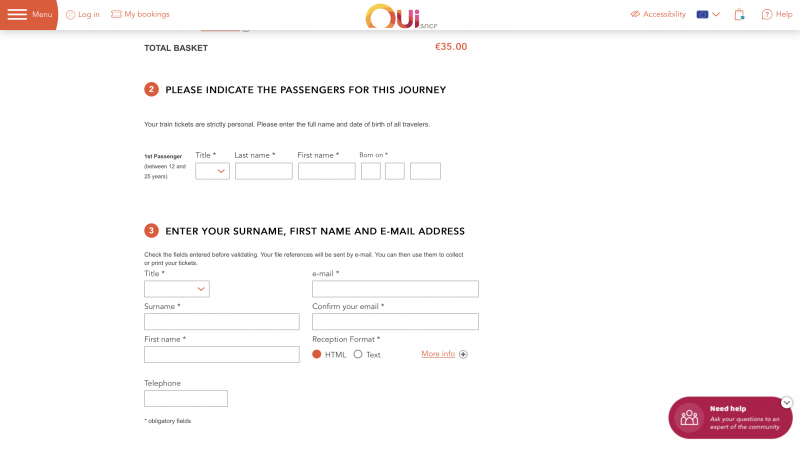This screenshot has width=800, height=450.
Task: Click the Accessibility eye icon
Action: 635,14
